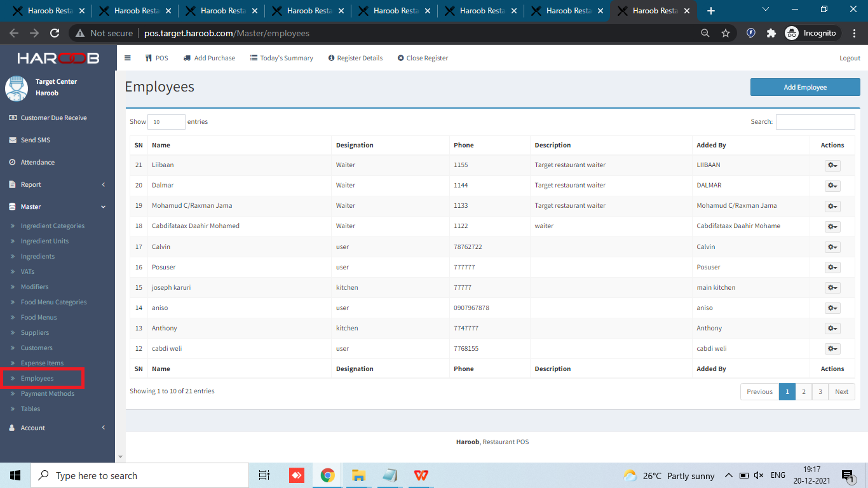The width and height of the screenshot is (868, 488).
Task: Open actions gear for aniso row
Action: click(x=832, y=308)
